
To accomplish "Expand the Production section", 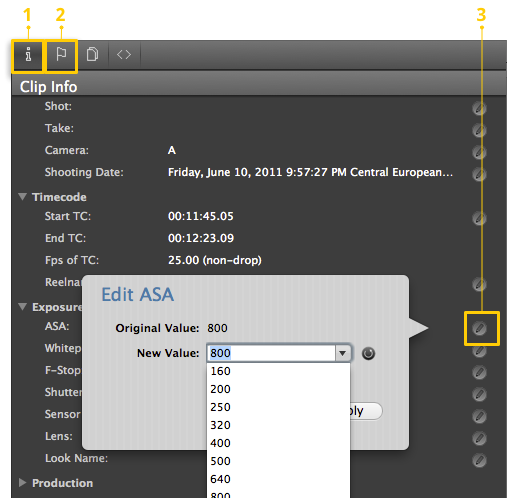I will click(23, 483).
